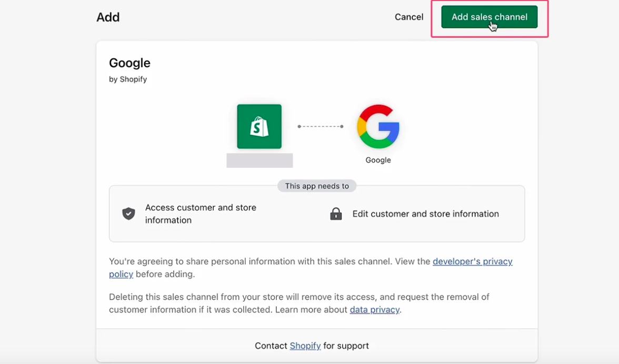Click the Google heading title
Screen dimensions: 619x364
pyautogui.click(x=129, y=63)
